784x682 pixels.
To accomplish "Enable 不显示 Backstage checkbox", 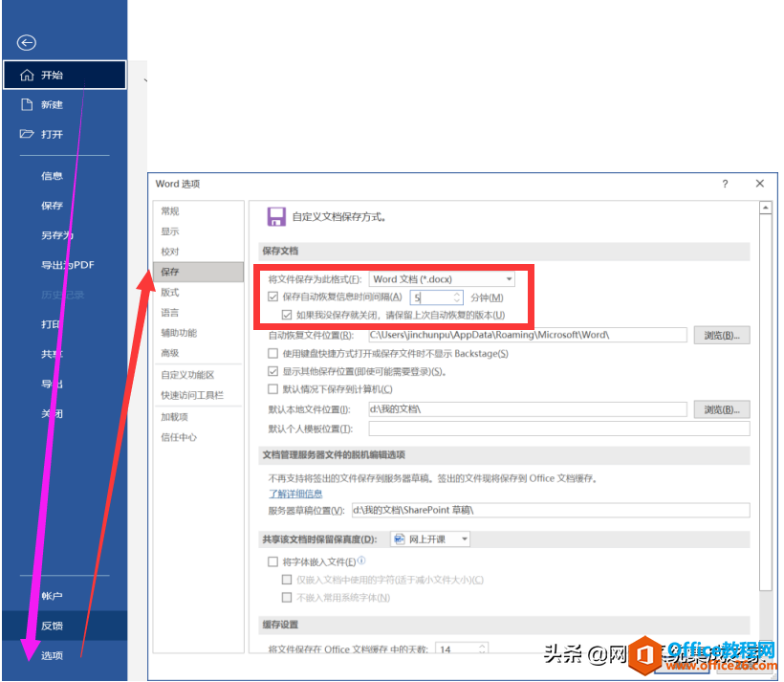I will click(273, 354).
